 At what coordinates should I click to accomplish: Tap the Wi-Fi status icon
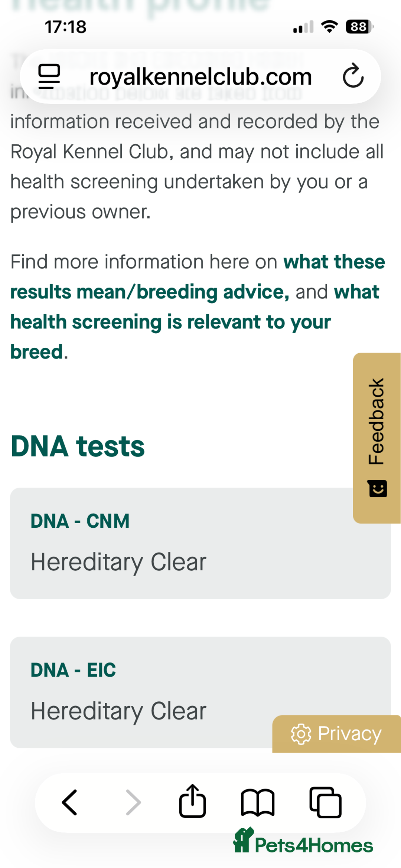[x=329, y=27]
